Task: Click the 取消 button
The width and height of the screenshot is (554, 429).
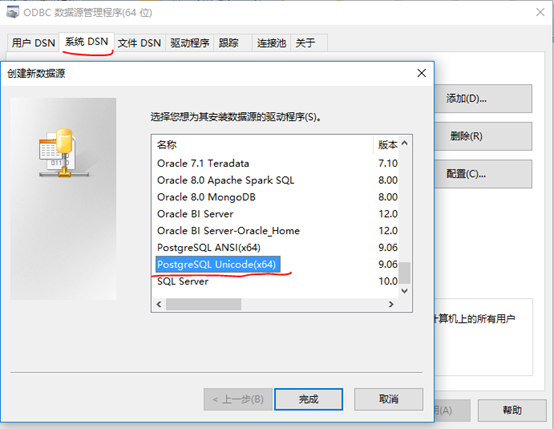Action: [388, 399]
